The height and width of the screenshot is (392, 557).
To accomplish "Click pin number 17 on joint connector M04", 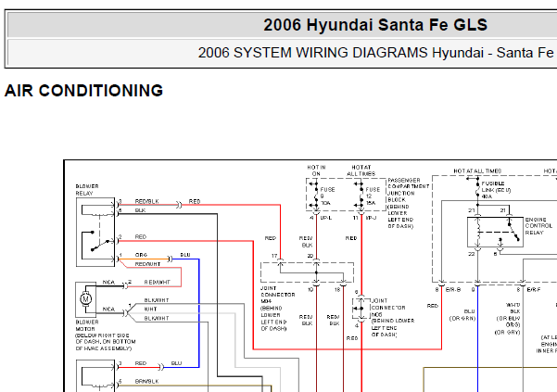I will [x=274, y=256].
